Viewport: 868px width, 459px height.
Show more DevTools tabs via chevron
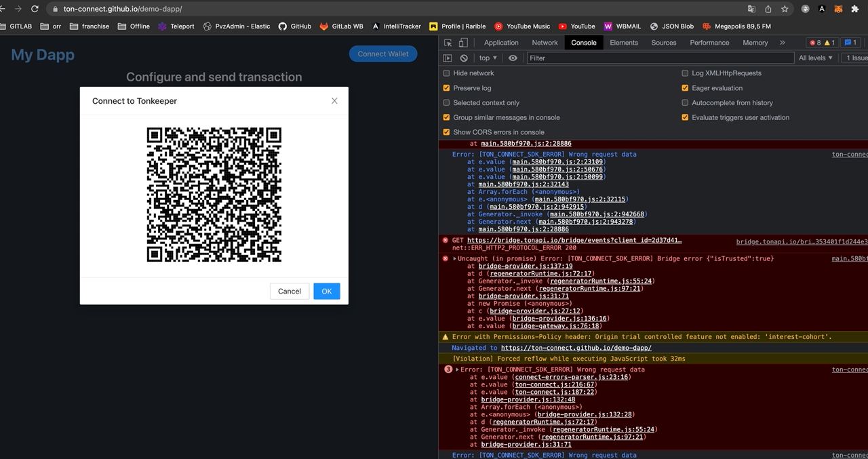coord(782,43)
